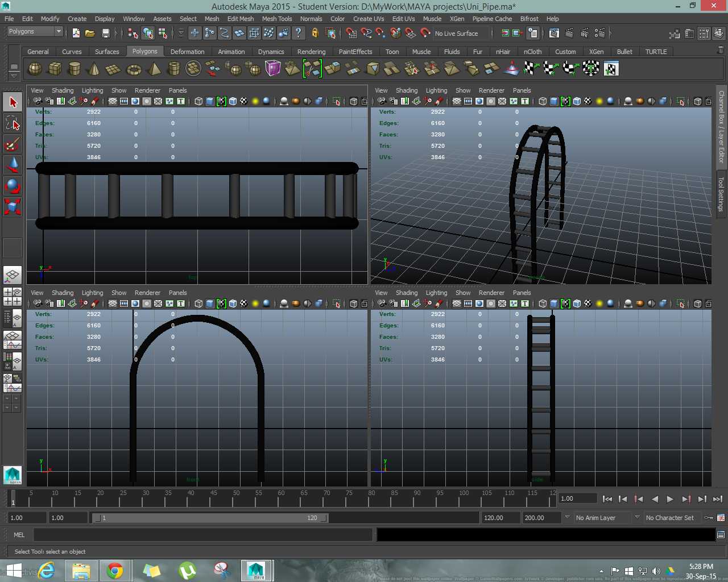Image resolution: width=728 pixels, height=582 pixels.
Task: Open the Mesh Tools menu
Action: 277,19
